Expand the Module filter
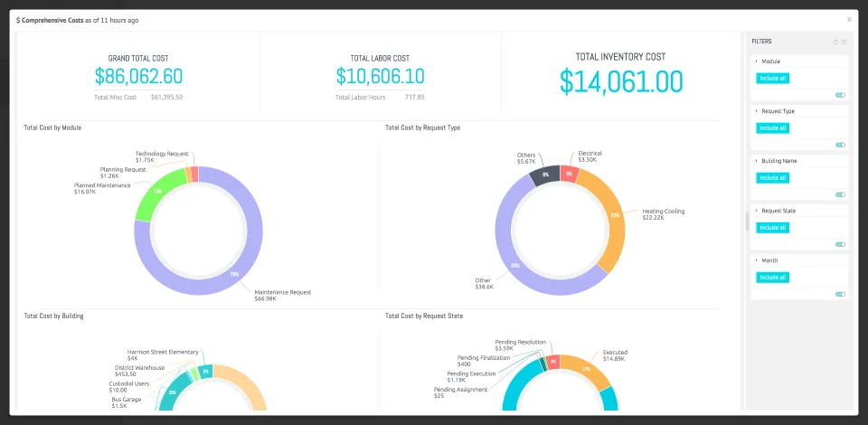This screenshot has height=425, width=868. [756, 61]
